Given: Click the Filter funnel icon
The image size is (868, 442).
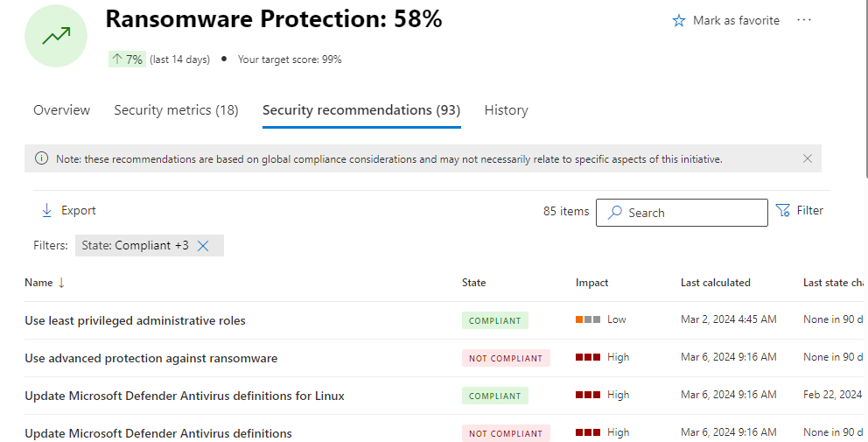Looking at the screenshot, I should [x=783, y=211].
